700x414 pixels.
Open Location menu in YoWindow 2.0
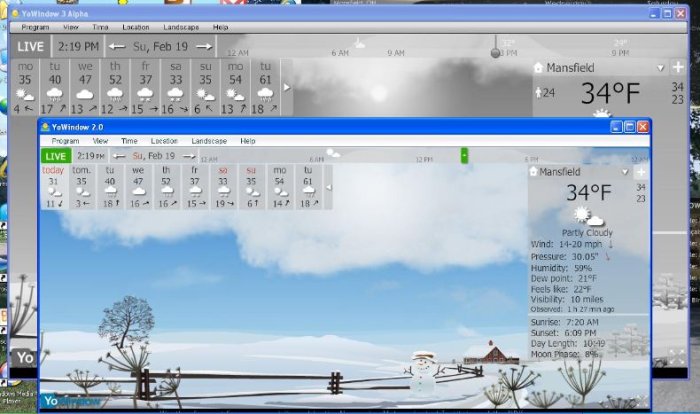tap(164, 141)
